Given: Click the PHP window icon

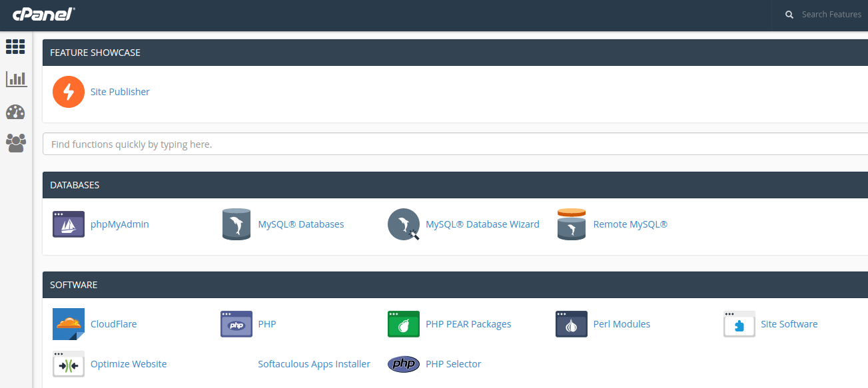Looking at the screenshot, I should pyautogui.click(x=236, y=324).
